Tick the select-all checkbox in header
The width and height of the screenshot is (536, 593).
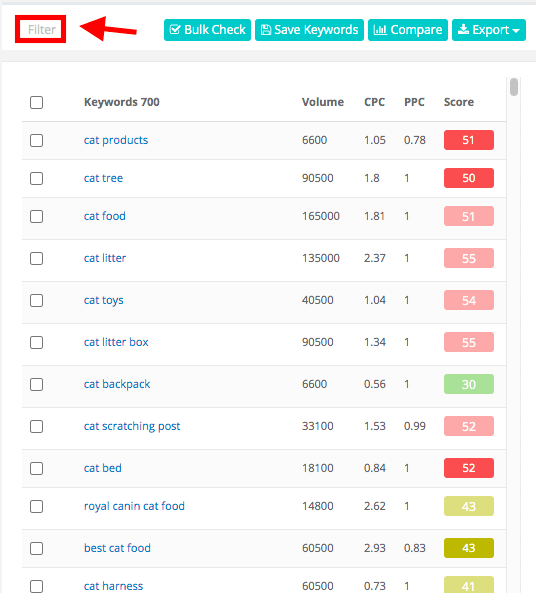[36, 102]
